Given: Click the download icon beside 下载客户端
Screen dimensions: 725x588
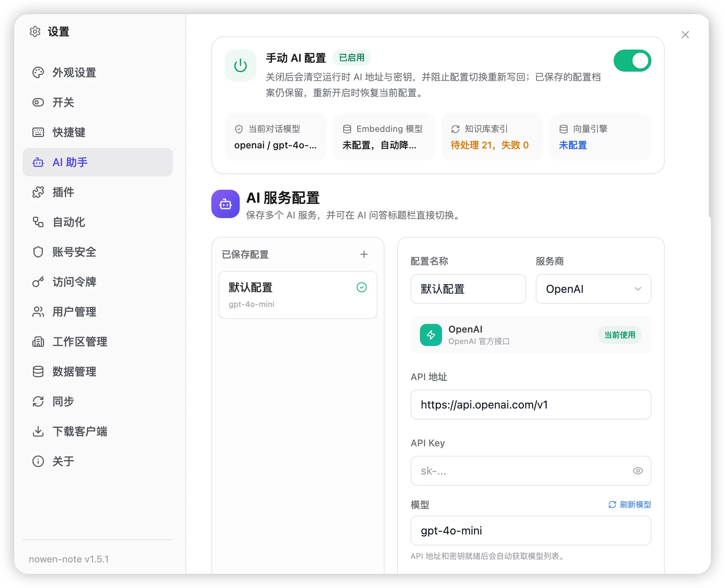Looking at the screenshot, I should click(x=38, y=431).
